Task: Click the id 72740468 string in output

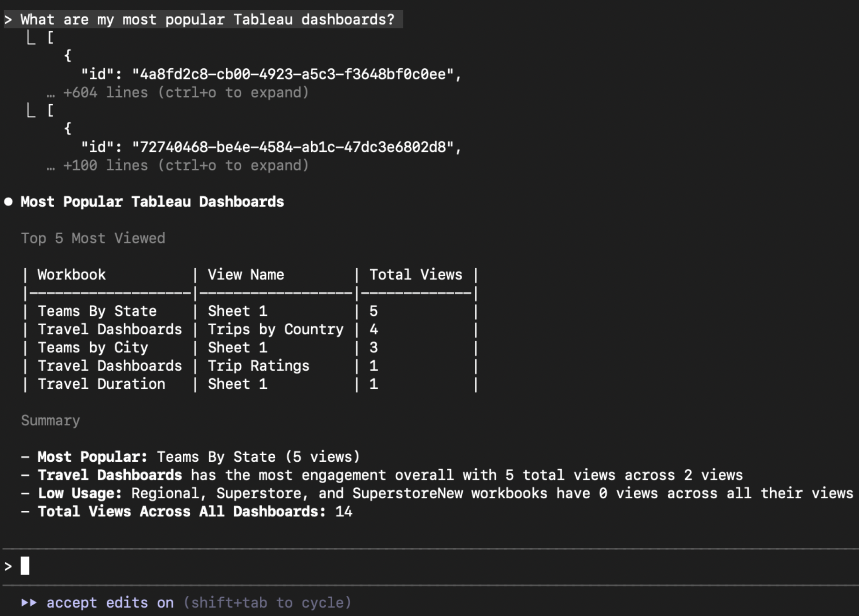Action: click(293, 147)
